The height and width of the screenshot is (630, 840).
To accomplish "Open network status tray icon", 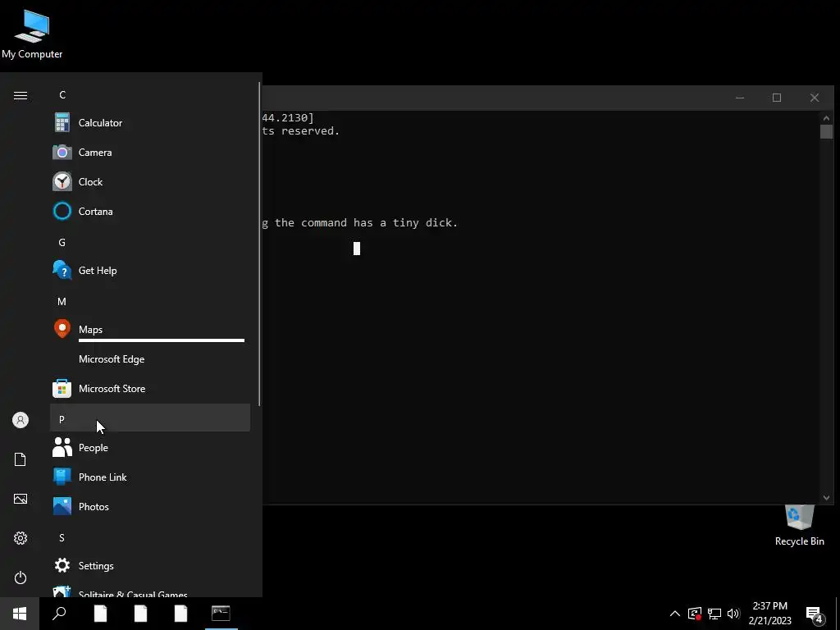I will 714,614.
